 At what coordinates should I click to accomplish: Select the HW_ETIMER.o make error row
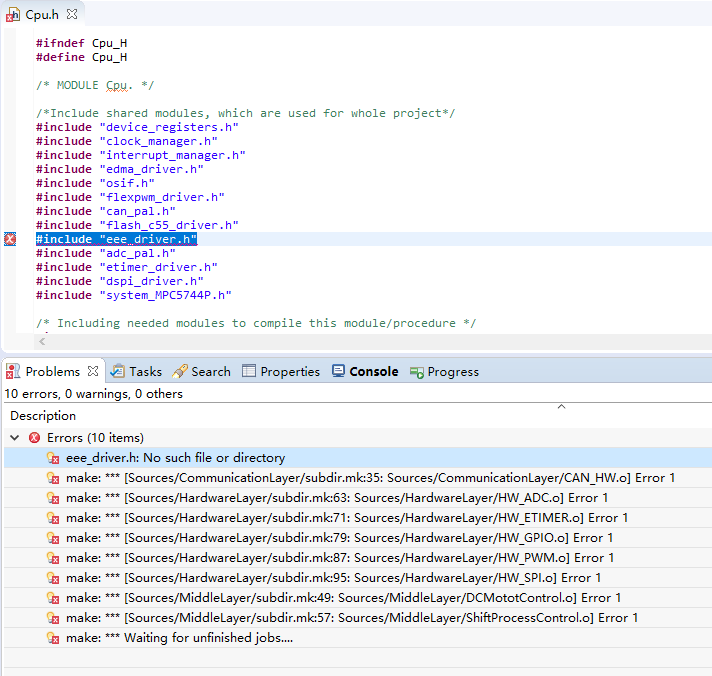coord(358,518)
